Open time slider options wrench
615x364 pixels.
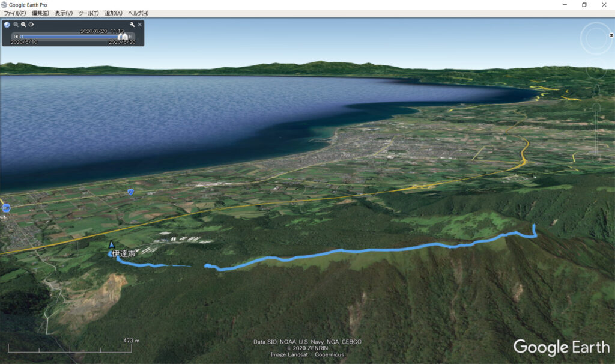click(x=132, y=25)
